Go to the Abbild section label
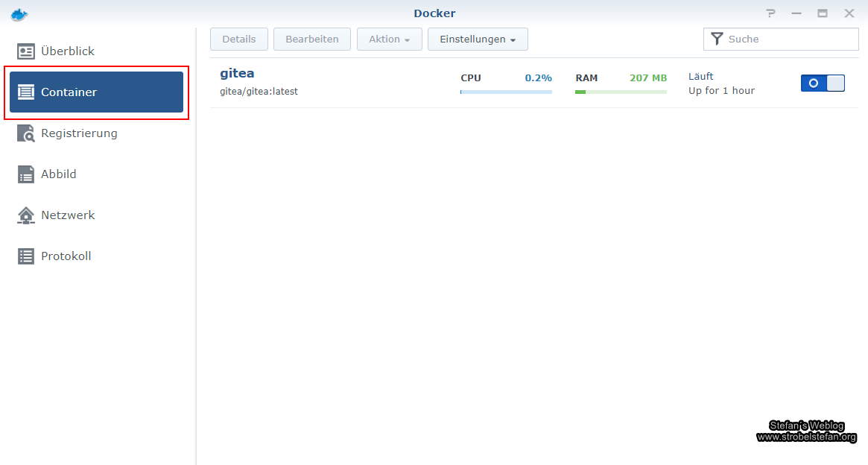The width and height of the screenshot is (868, 465). tap(59, 174)
